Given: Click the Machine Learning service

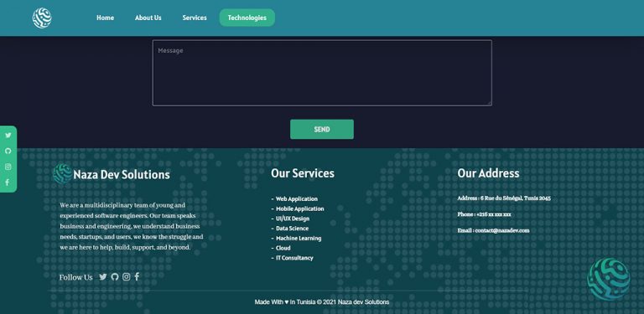Looking at the screenshot, I should [x=299, y=238].
